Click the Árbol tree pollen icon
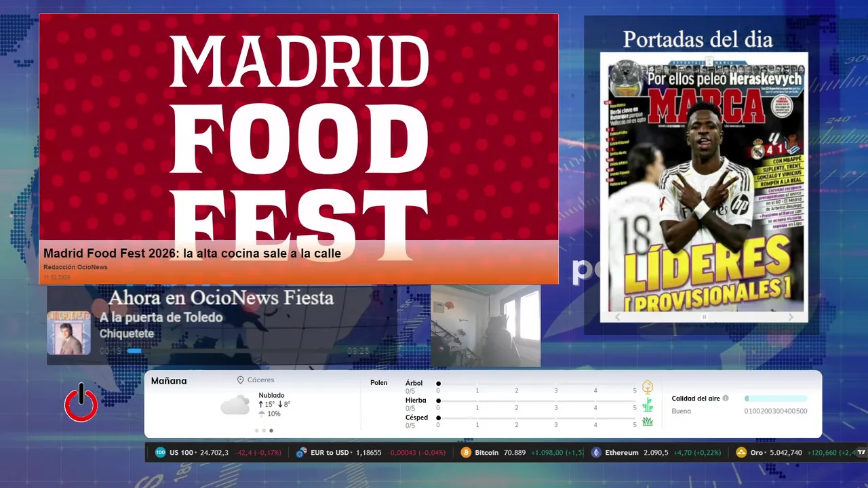Viewport: 868px width, 488px height. point(648,387)
